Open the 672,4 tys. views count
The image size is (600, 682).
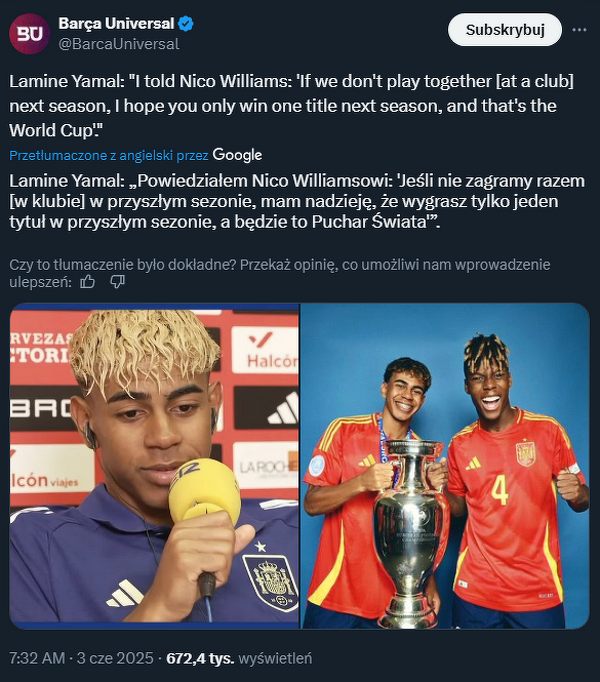tap(200, 658)
